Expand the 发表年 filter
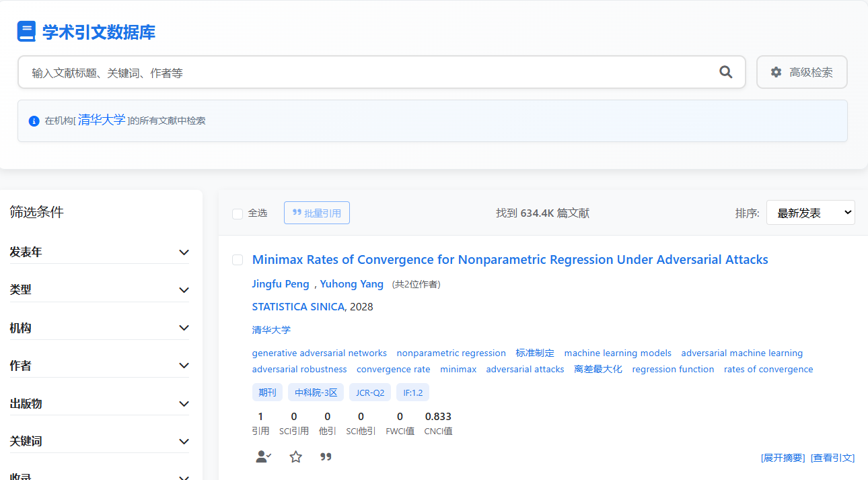The image size is (868, 480). (100, 252)
